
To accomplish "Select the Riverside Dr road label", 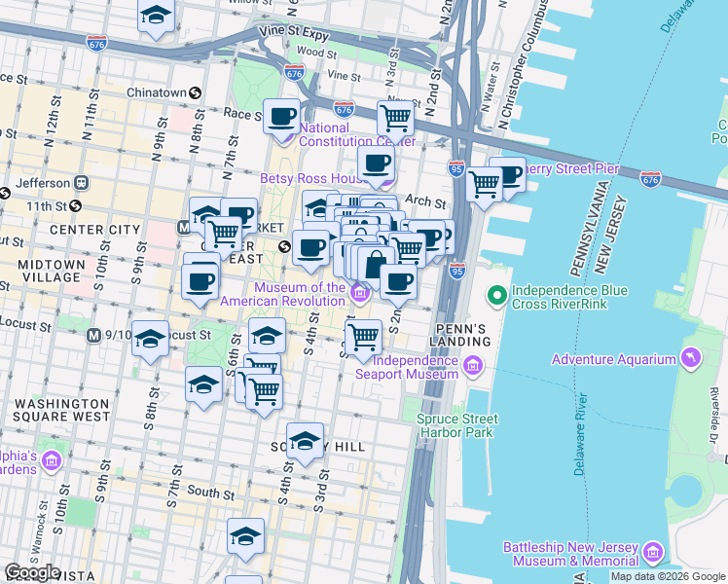I will [715, 415].
